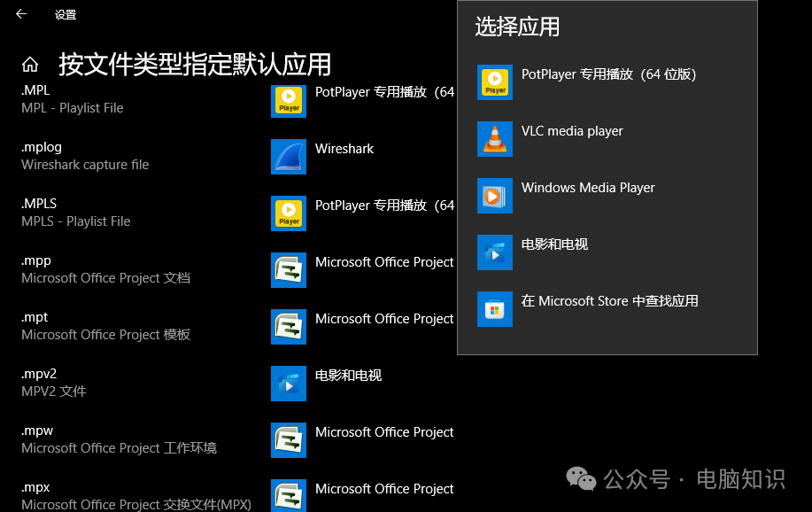The height and width of the screenshot is (512, 812).
Task: Click 'Microsoft Office Project 交换文件(MPX)' description
Action: click(x=136, y=504)
